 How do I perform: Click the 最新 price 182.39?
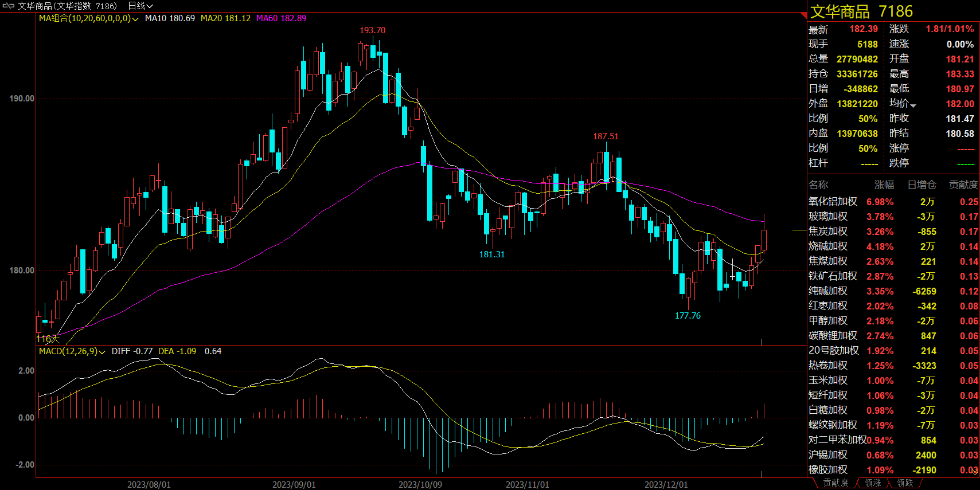(x=864, y=29)
